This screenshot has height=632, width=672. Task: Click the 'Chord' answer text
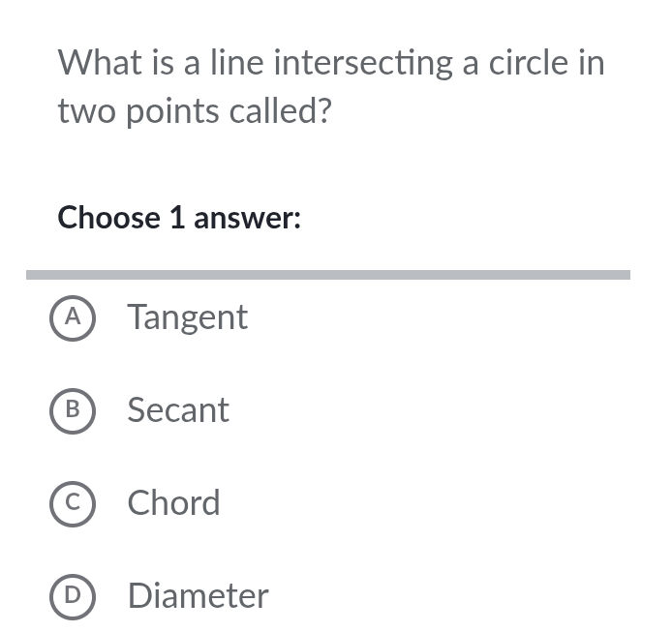pos(174,503)
